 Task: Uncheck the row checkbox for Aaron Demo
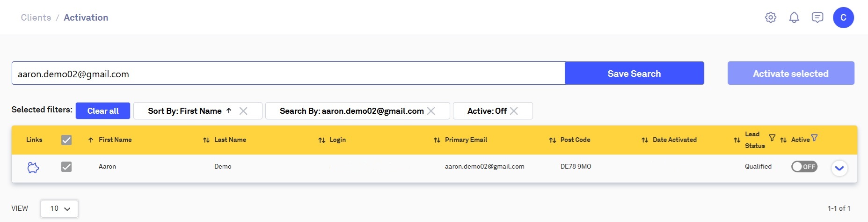click(x=66, y=167)
